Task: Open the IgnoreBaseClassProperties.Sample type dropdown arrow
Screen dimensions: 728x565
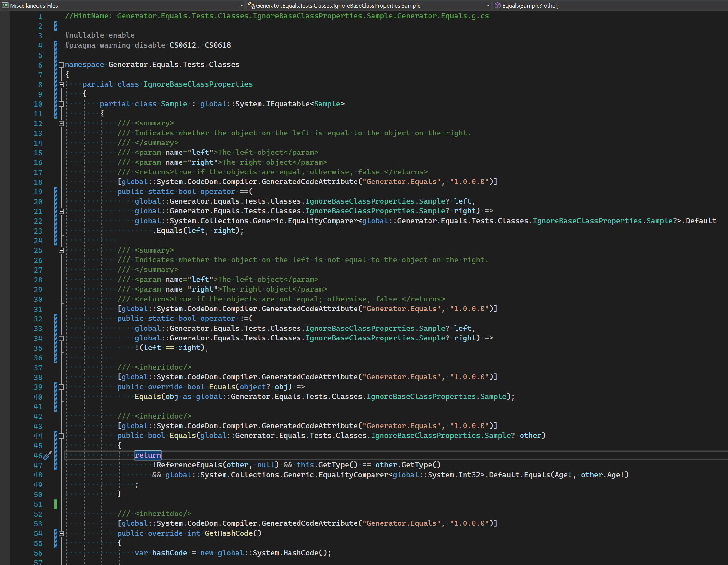Action: pos(488,5)
